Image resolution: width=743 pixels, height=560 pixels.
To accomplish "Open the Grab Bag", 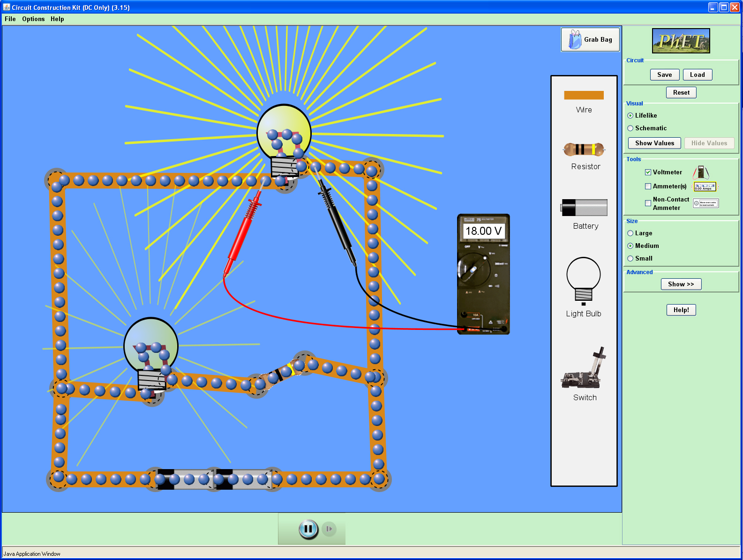I will 590,40.
